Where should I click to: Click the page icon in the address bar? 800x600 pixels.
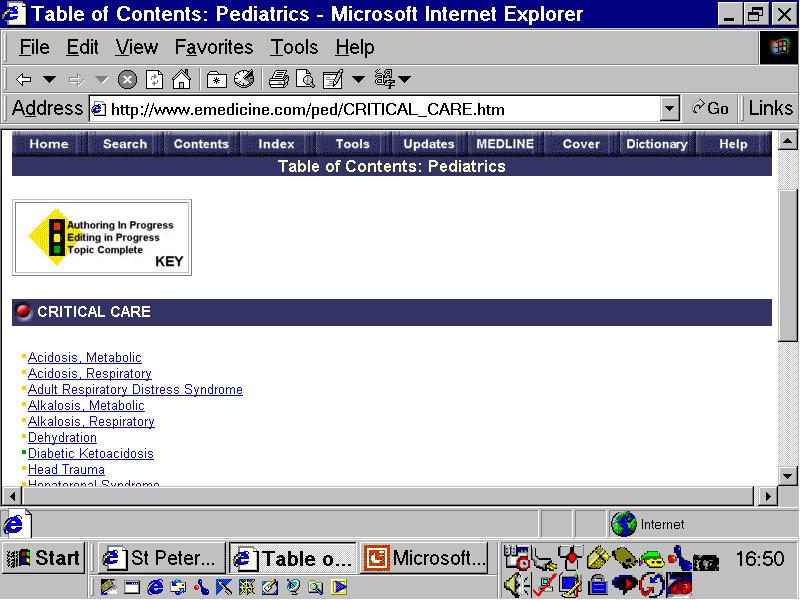(x=99, y=109)
